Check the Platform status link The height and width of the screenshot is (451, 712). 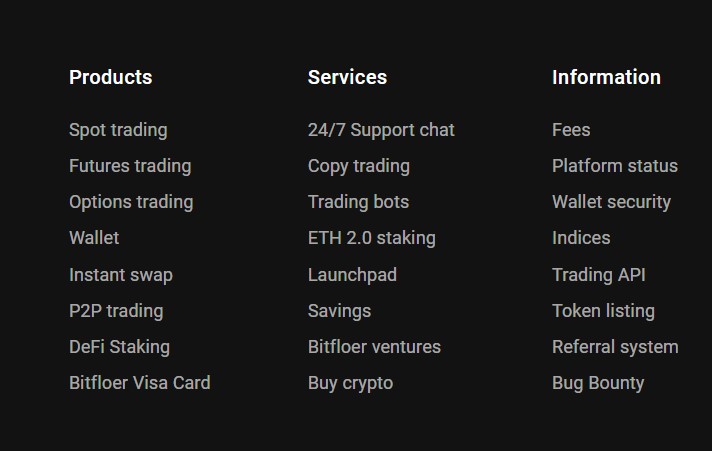(x=615, y=166)
